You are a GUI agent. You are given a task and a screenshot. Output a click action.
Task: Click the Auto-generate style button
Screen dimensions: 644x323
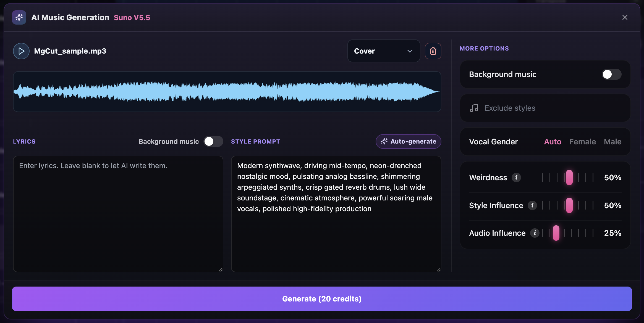[408, 141]
